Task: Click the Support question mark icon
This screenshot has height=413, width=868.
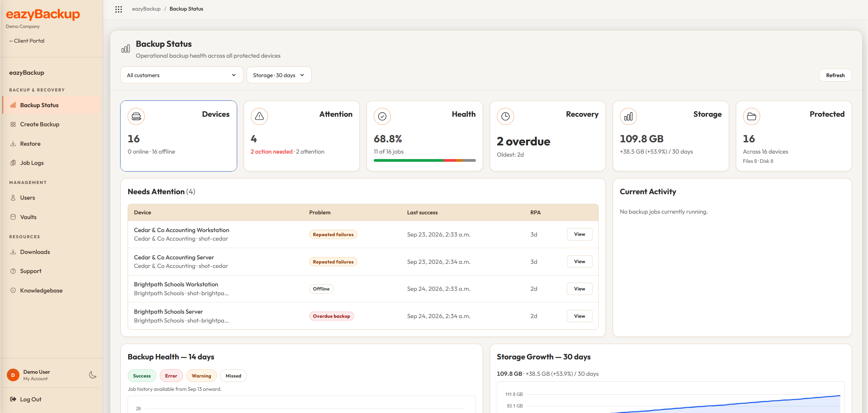Action: 13,271
